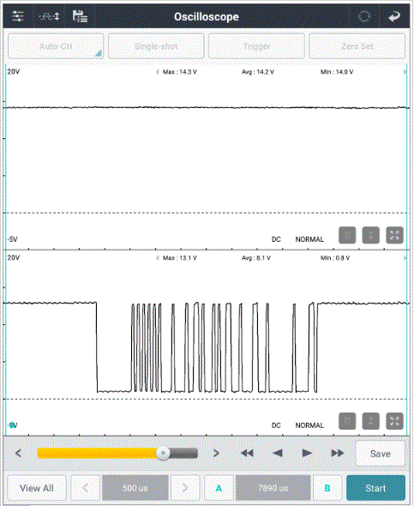
Task: Tap bottom channel's first gray icon
Action: (x=347, y=421)
